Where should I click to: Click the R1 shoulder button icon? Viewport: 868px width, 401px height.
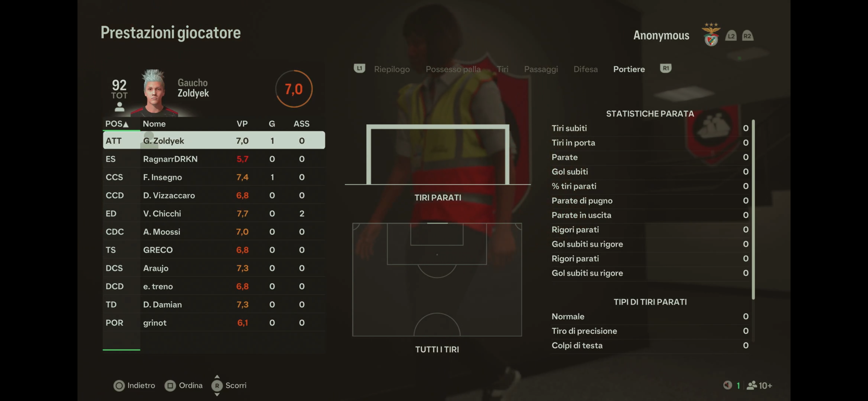coord(665,69)
